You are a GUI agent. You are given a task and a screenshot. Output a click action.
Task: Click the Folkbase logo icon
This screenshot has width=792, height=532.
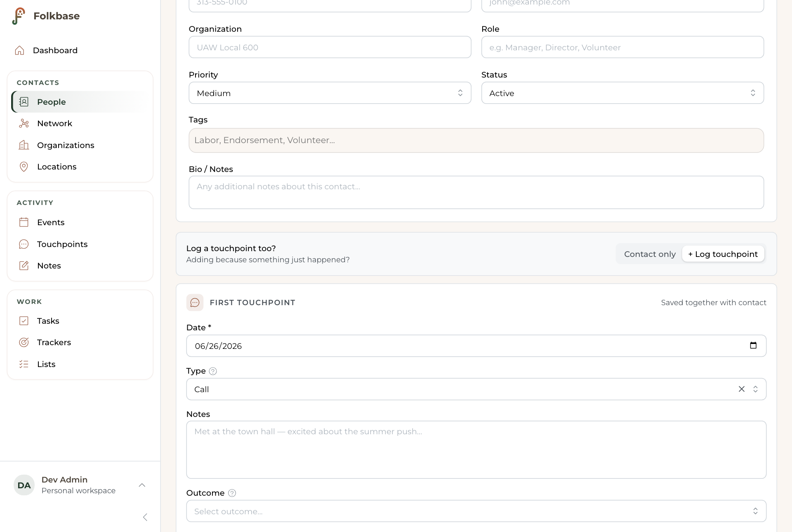tap(19, 16)
